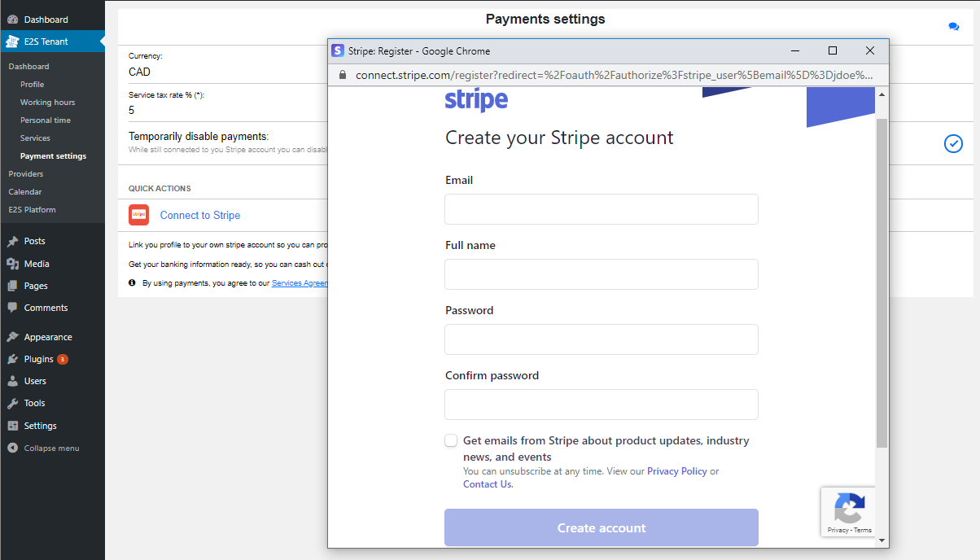Open the Providers submenu item
The image size is (980, 560).
point(26,174)
